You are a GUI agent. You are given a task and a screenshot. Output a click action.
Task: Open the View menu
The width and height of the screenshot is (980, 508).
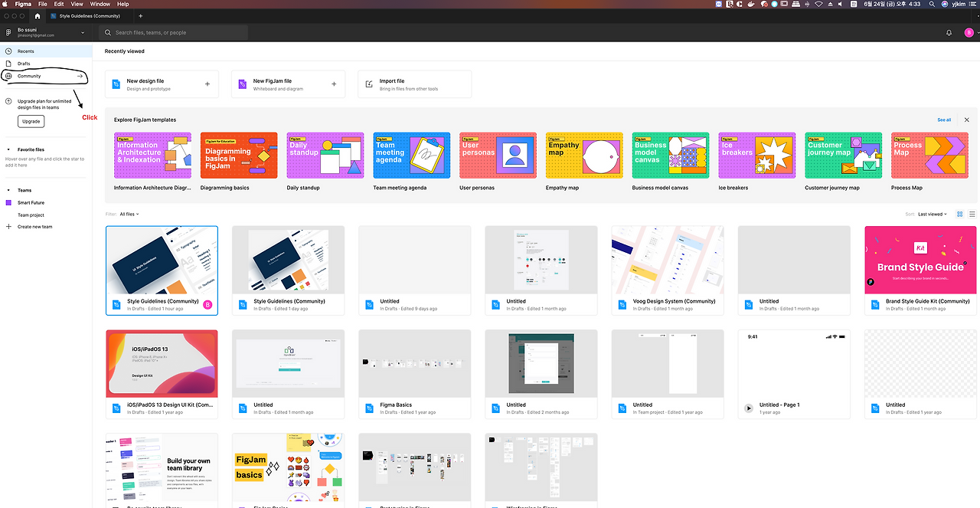point(77,4)
